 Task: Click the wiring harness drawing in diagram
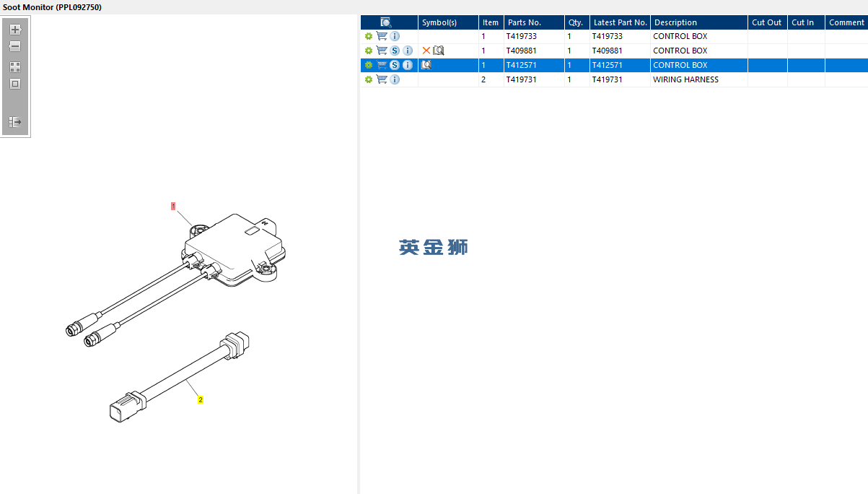click(179, 378)
